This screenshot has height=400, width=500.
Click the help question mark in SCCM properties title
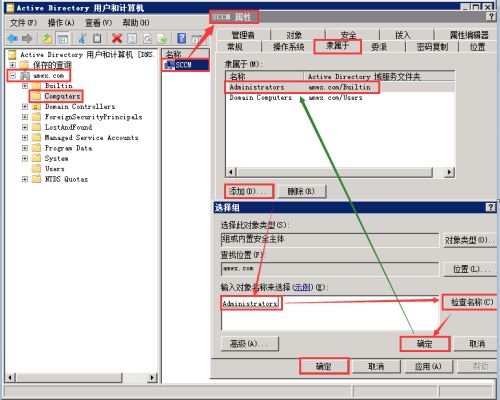tap(491, 17)
